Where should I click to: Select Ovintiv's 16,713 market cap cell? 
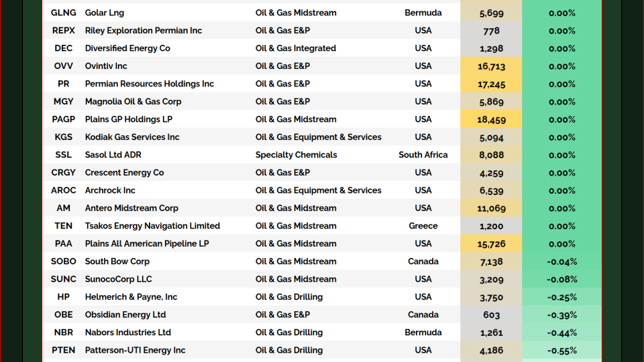coord(491,66)
